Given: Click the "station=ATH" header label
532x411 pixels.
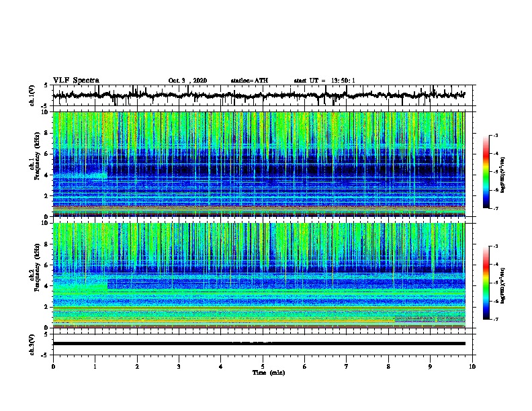Looking at the screenshot, I should point(249,81).
